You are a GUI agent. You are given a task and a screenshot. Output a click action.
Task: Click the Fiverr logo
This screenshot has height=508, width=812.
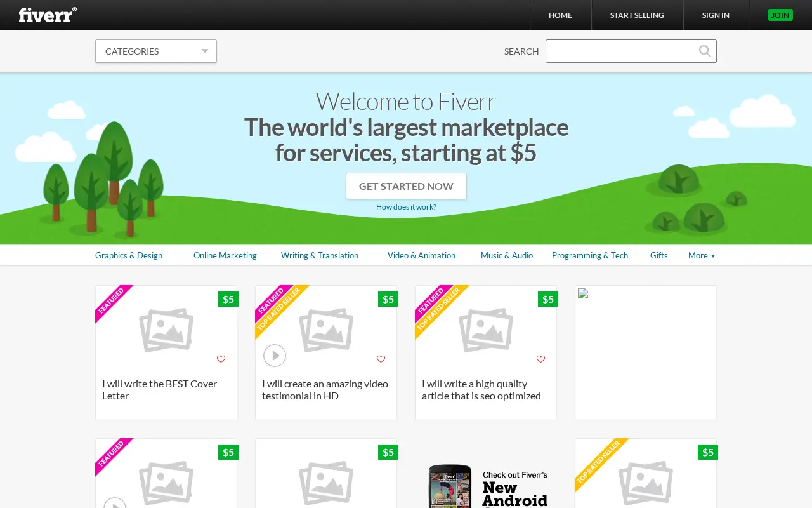click(x=48, y=15)
